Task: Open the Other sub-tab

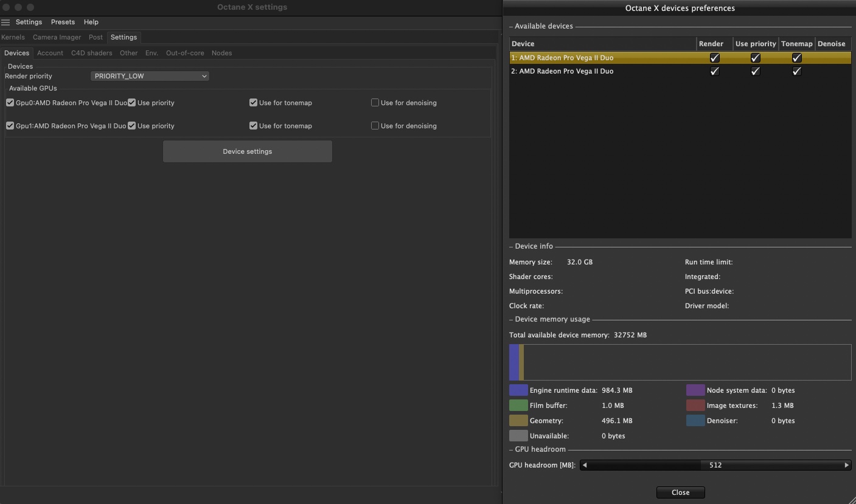Action: pyautogui.click(x=128, y=53)
